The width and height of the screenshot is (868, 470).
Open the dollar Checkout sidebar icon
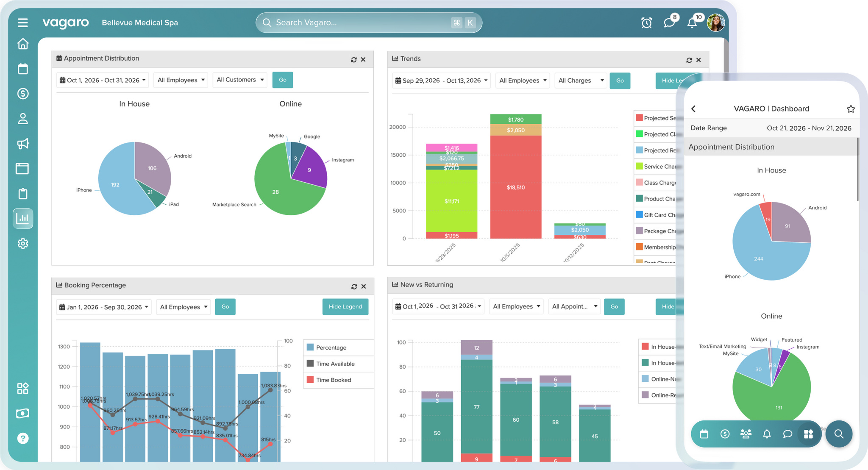point(23,94)
